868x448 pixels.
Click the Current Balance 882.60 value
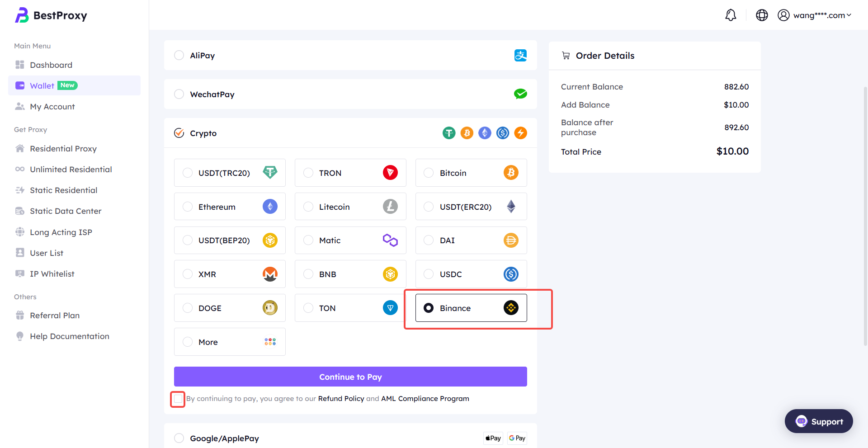tap(736, 87)
